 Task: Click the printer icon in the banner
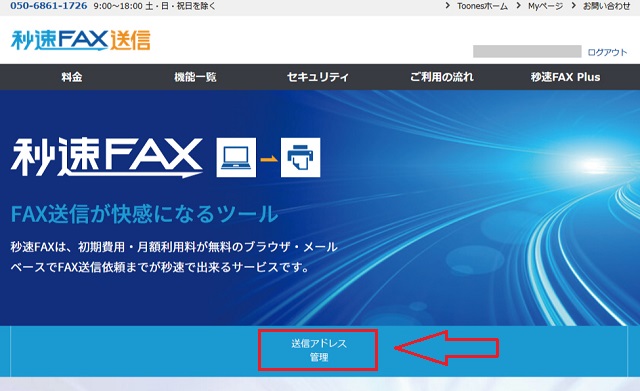tap(300, 158)
